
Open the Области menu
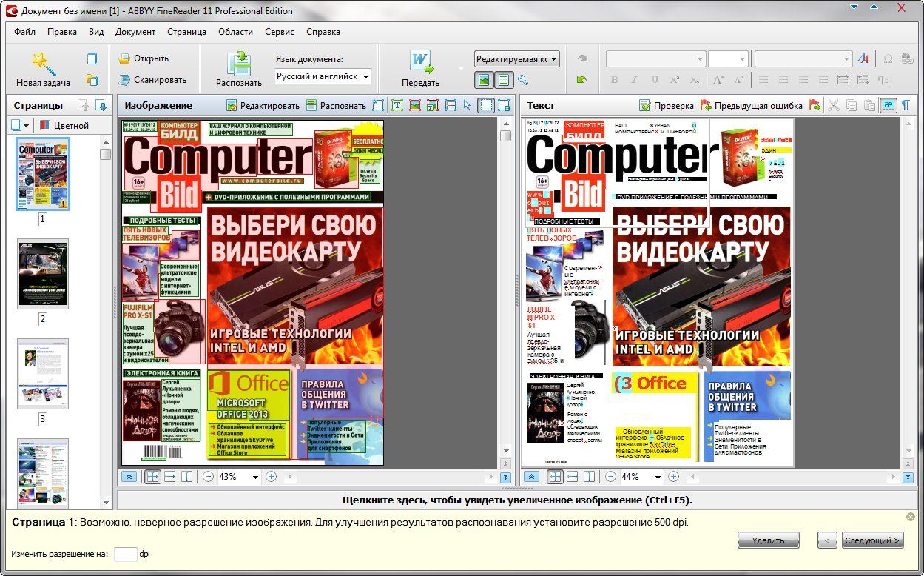point(235,32)
